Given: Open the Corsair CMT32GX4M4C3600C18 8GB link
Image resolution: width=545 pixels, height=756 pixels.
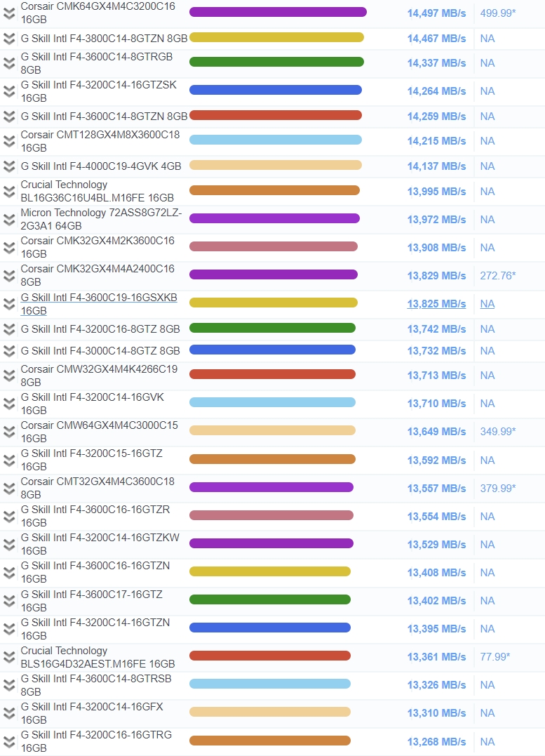Looking at the screenshot, I should 97,488.
